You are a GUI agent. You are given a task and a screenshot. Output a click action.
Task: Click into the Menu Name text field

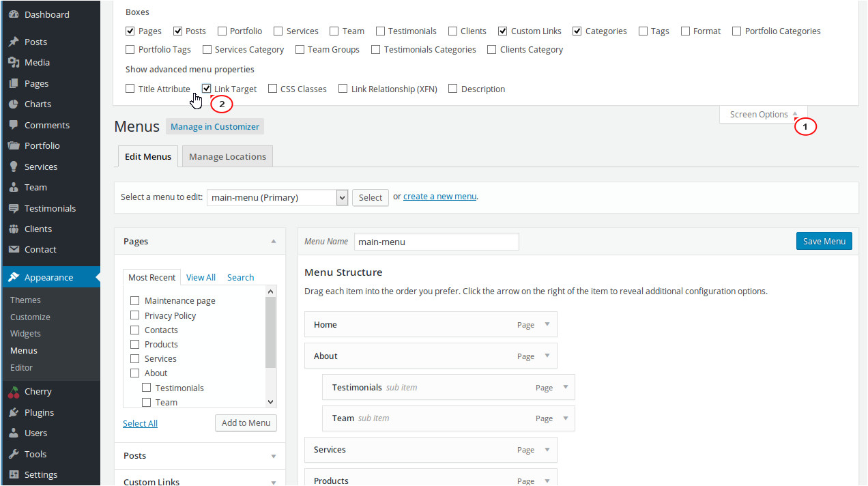[x=436, y=242]
